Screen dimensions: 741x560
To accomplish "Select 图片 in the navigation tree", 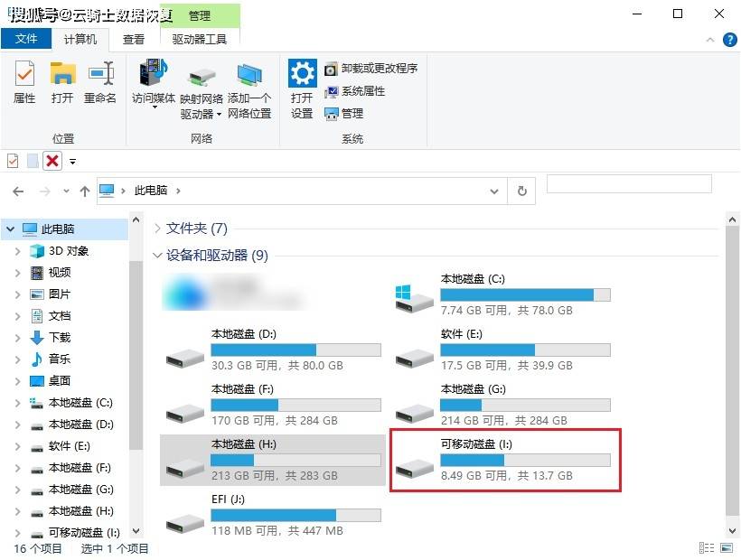I will [x=60, y=294].
